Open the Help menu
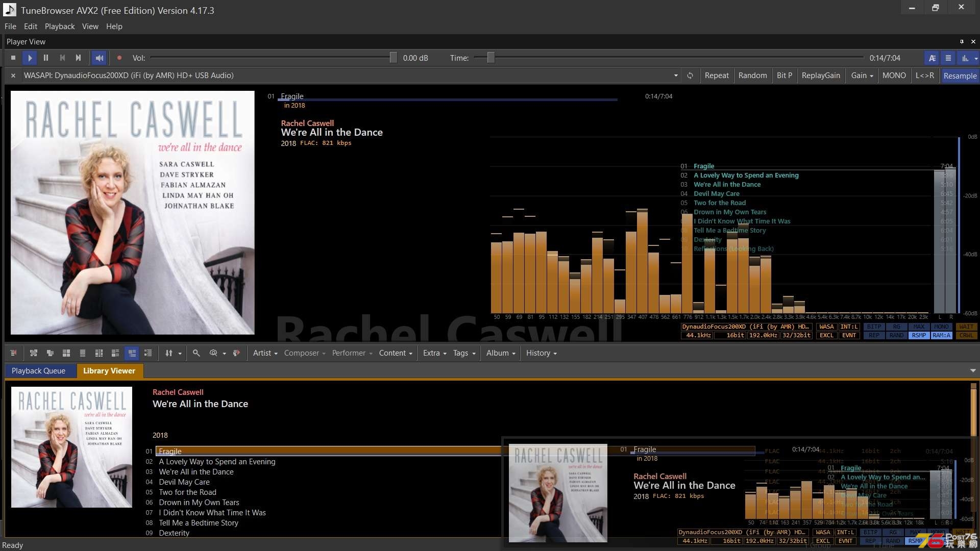Viewport: 980px width, 551px height. click(114, 27)
